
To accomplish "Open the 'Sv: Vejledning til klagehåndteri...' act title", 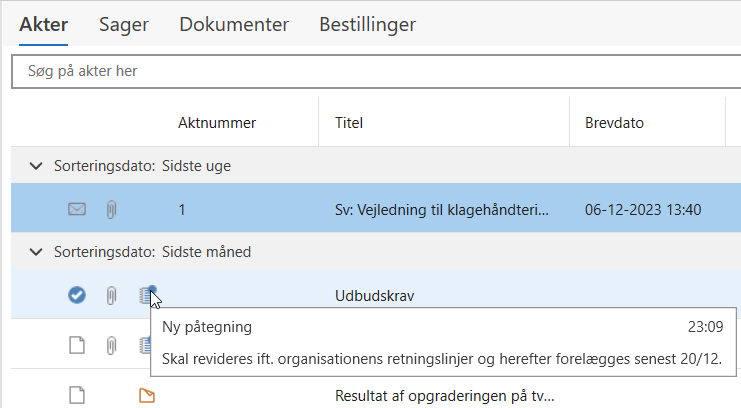I will point(442,210).
